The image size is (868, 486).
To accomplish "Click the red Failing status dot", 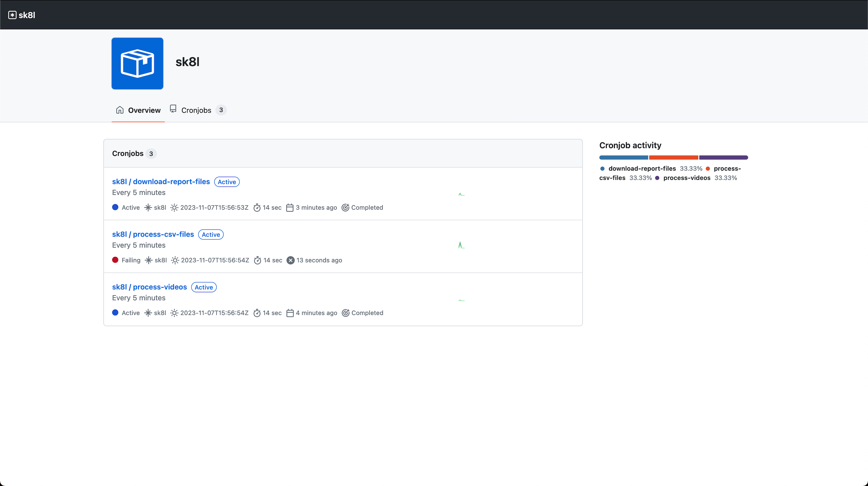I will click(115, 260).
